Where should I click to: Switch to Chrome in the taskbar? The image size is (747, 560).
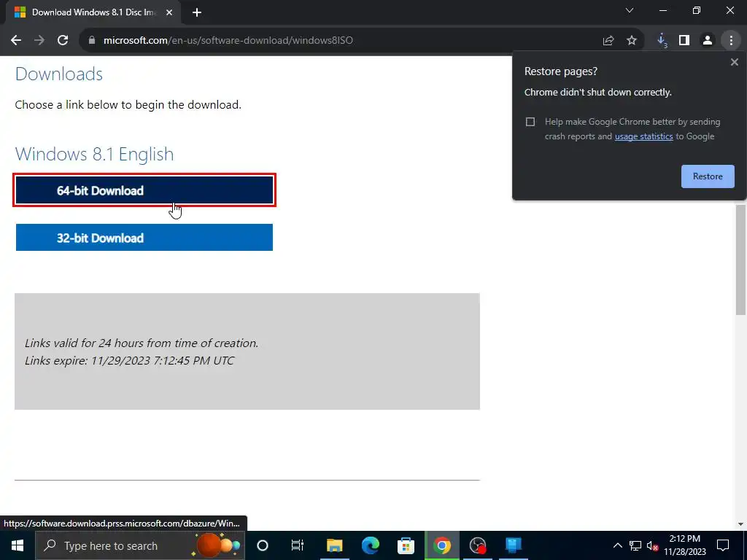point(442,545)
